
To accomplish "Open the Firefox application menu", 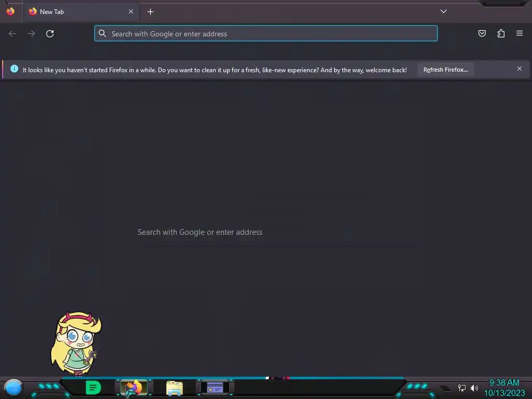I will 520,33.
